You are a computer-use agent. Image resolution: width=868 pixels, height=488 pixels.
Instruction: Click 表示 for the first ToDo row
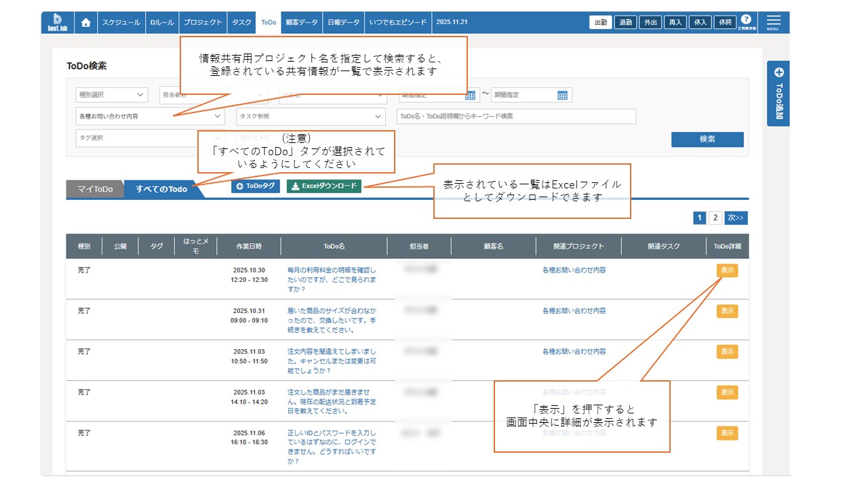pos(727,270)
